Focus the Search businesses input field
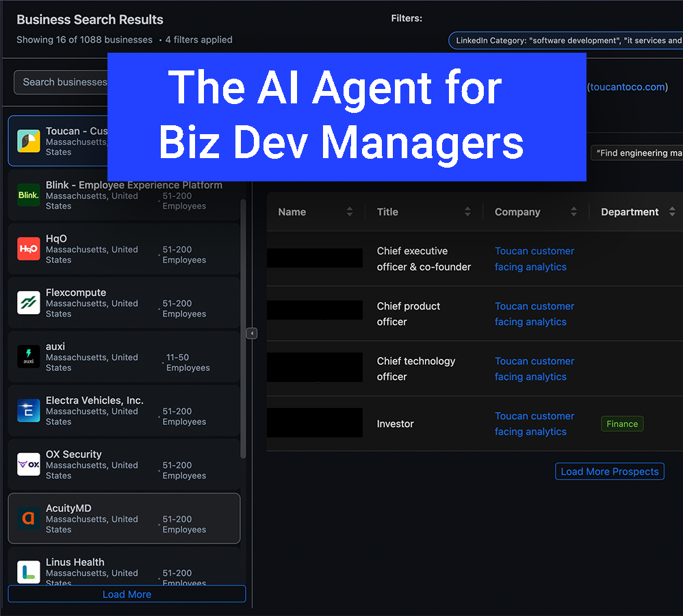This screenshot has height=616, width=683. point(61,82)
